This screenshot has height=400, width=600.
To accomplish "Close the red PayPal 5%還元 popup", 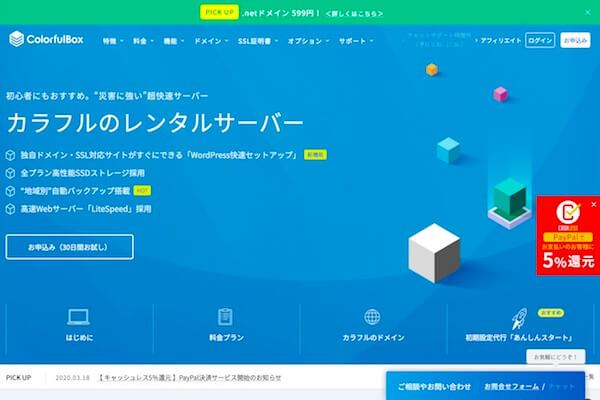I will pyautogui.click(x=593, y=205).
